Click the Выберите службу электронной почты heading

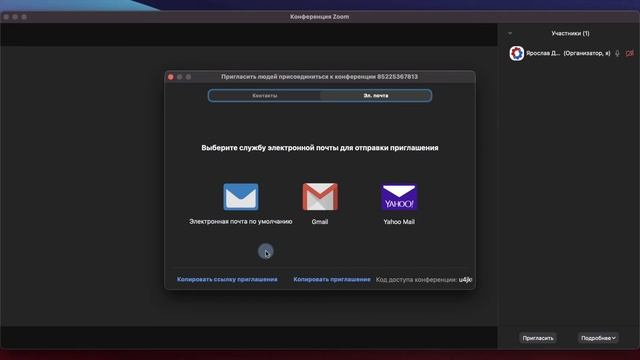pyautogui.click(x=320, y=148)
